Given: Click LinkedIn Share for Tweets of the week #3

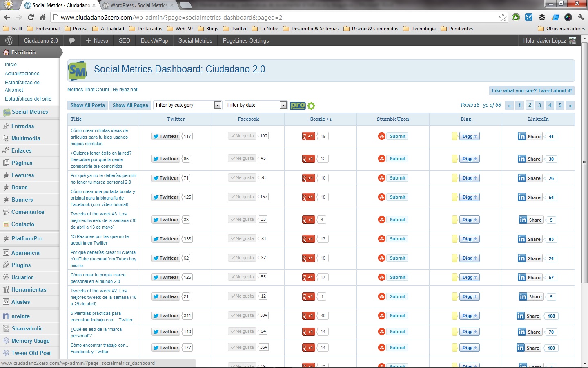Looking at the screenshot, I should point(531,220).
